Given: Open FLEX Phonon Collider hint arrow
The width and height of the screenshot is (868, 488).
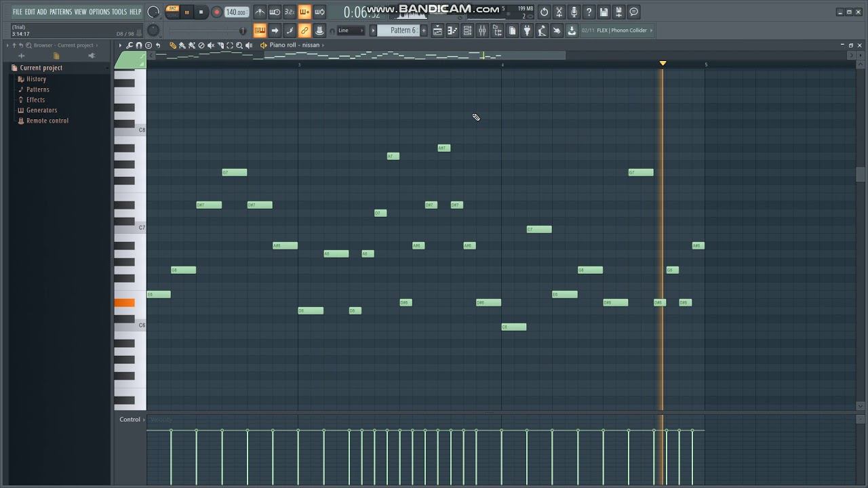Looking at the screenshot, I should [x=652, y=30].
